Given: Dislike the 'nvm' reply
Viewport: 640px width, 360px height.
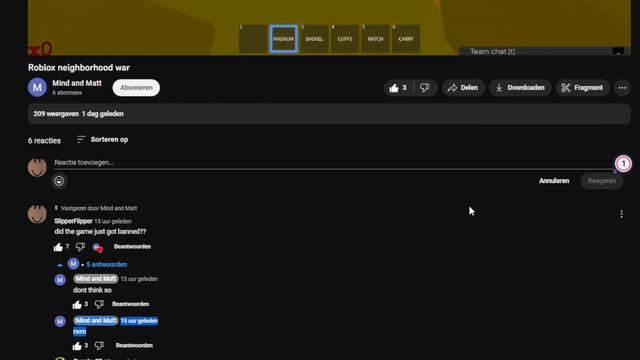Looking at the screenshot, I should (99, 346).
